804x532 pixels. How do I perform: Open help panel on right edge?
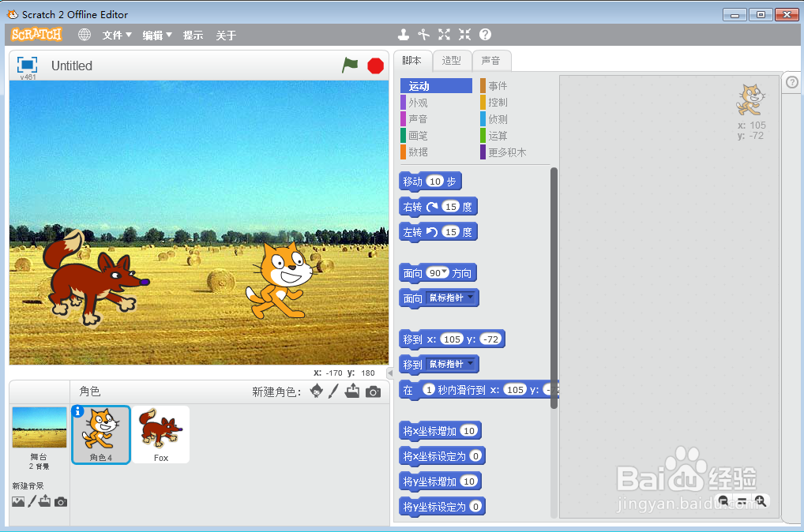click(792, 82)
